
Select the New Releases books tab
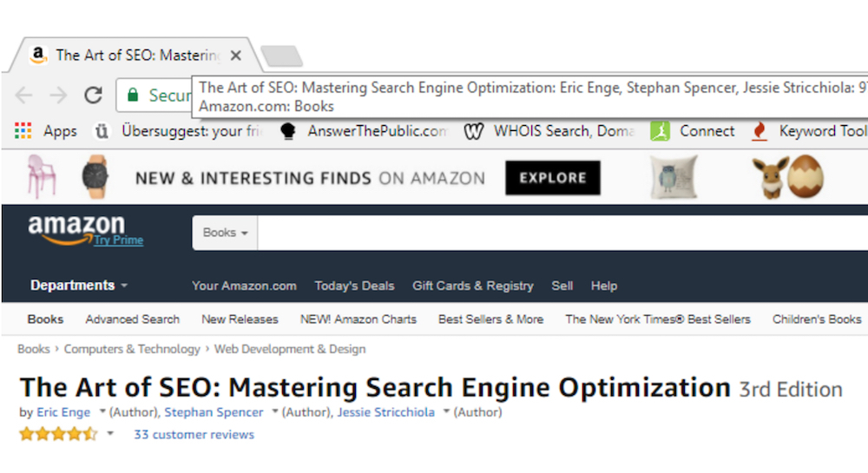point(240,319)
